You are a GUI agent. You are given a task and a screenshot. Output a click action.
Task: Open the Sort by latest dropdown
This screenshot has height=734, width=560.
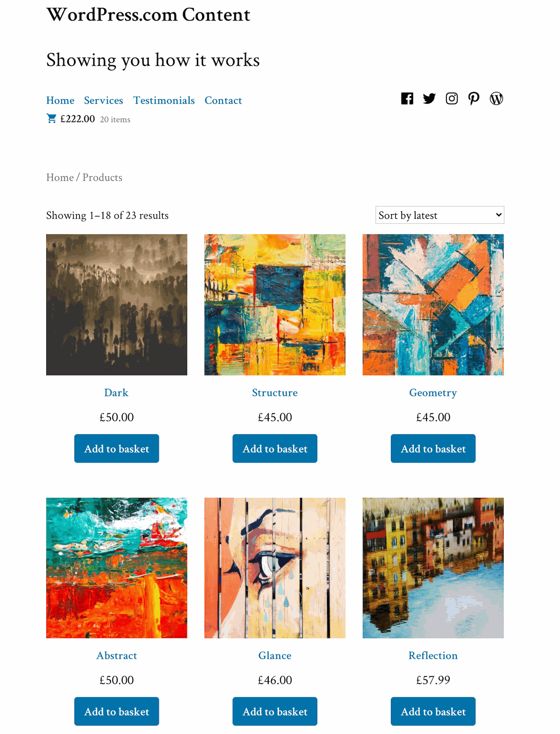[440, 215]
